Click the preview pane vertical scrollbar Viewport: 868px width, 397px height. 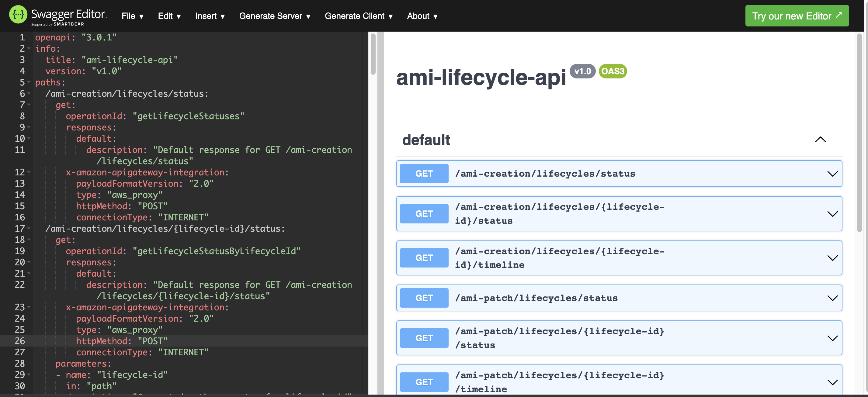[x=859, y=133]
